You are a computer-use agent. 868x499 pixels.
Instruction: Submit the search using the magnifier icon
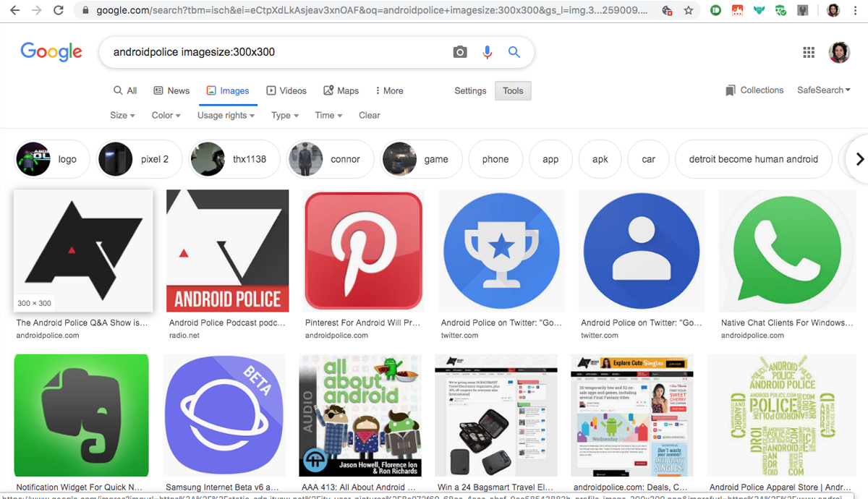tap(514, 52)
